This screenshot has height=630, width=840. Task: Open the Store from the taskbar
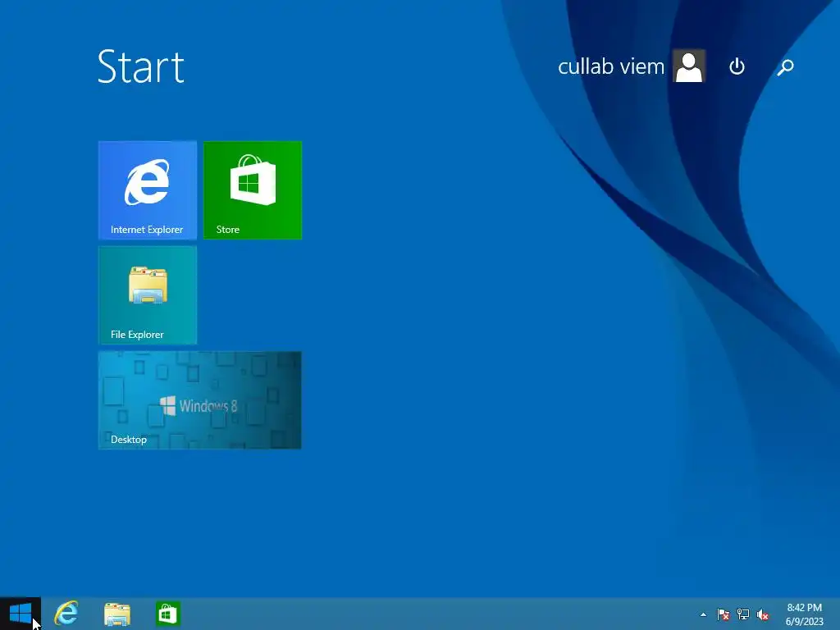[x=167, y=614]
